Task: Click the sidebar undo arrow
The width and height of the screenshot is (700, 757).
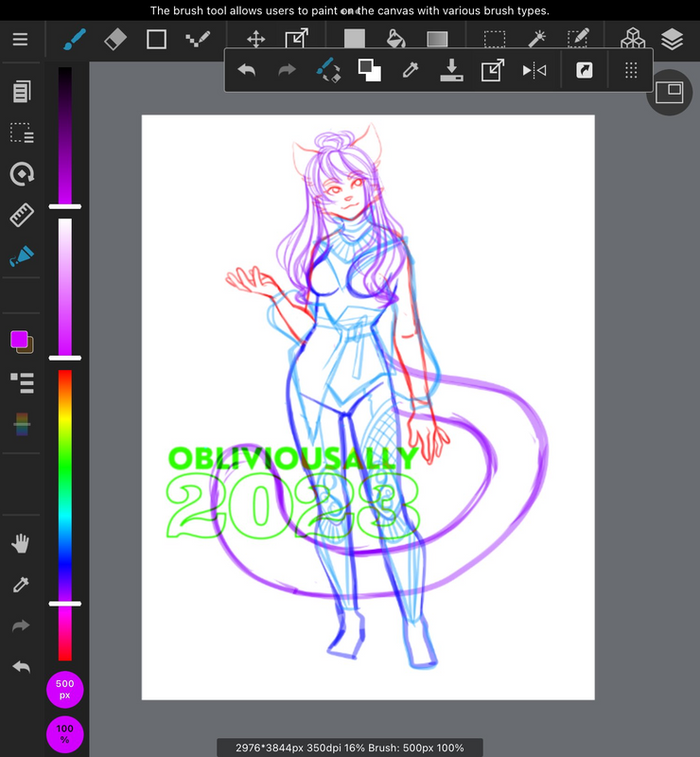Action: pyautogui.click(x=21, y=667)
